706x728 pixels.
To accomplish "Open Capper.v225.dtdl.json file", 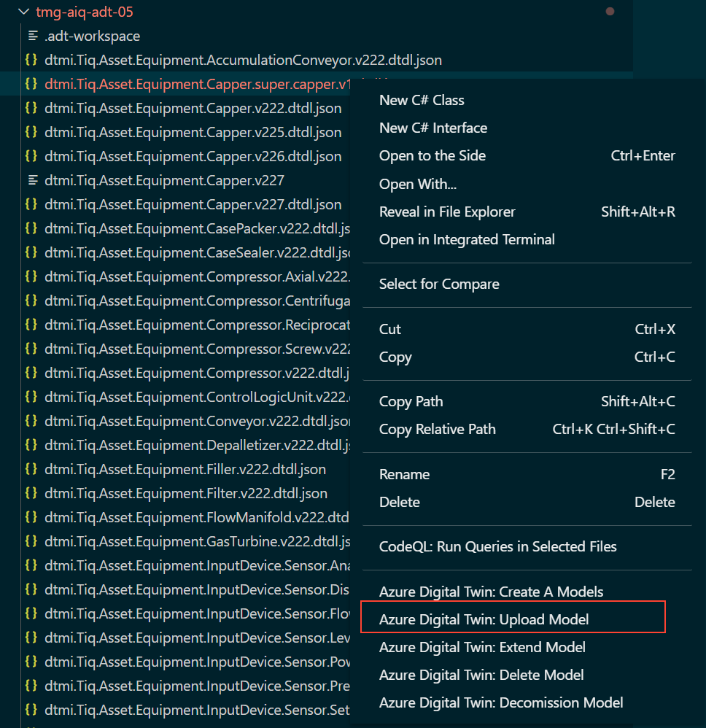I will [x=193, y=133].
